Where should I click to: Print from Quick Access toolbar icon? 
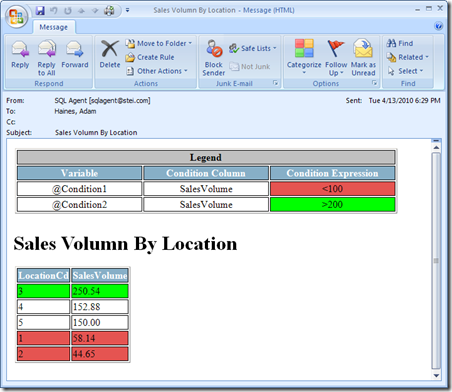(x=109, y=11)
